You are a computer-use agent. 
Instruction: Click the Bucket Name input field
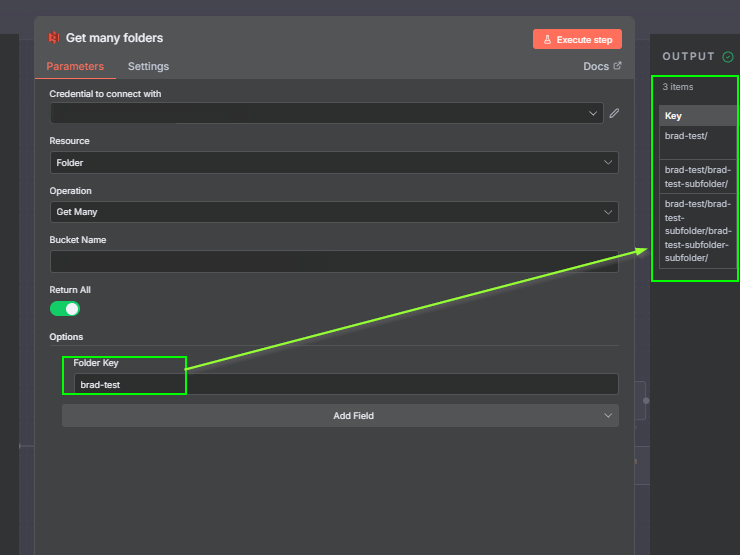click(333, 261)
